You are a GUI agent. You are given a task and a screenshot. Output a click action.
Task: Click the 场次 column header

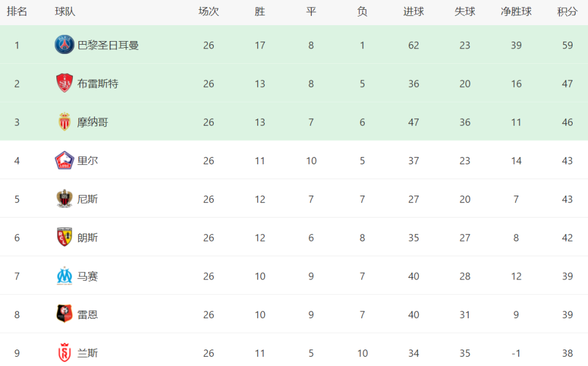209,12
